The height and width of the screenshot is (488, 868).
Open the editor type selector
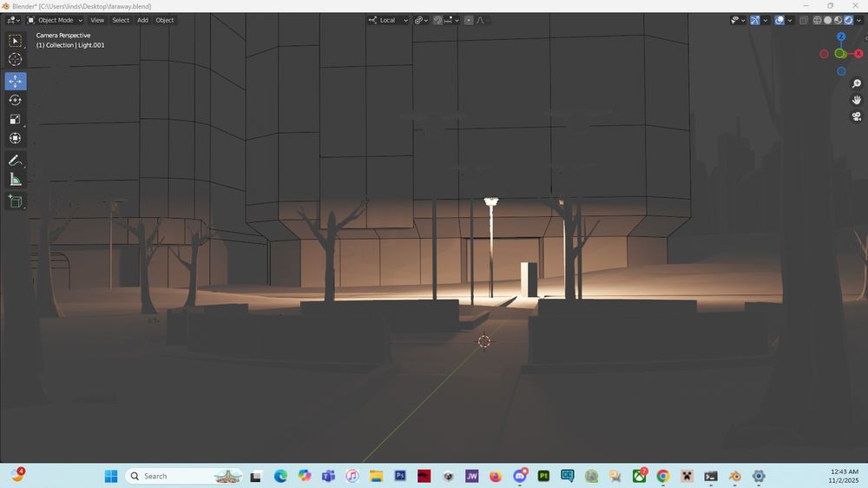(x=13, y=20)
